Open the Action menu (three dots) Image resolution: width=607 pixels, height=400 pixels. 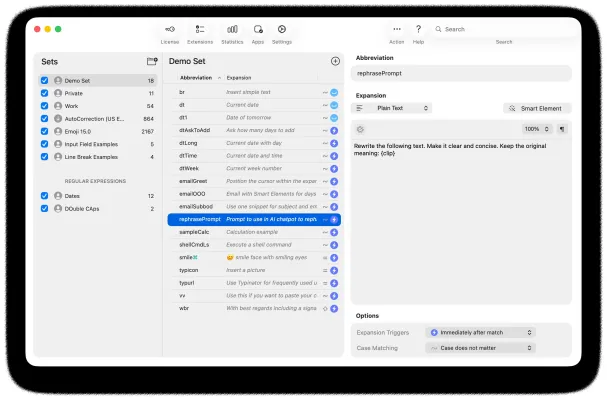(x=396, y=29)
